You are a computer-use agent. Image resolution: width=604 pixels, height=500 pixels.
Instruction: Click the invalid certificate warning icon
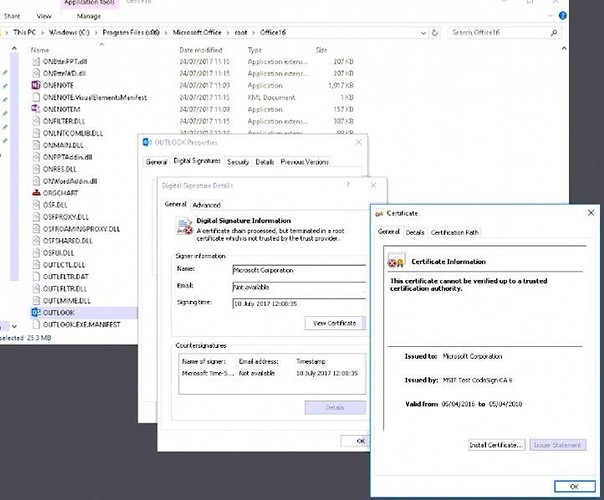coord(393,263)
